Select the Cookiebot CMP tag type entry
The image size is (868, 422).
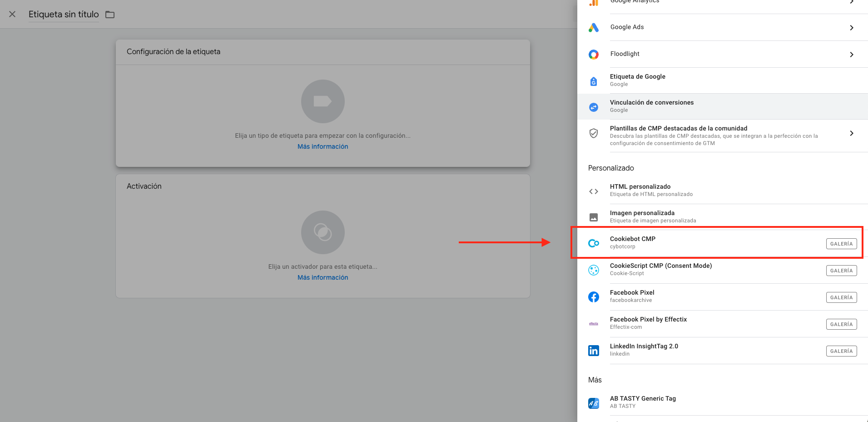[681, 242]
